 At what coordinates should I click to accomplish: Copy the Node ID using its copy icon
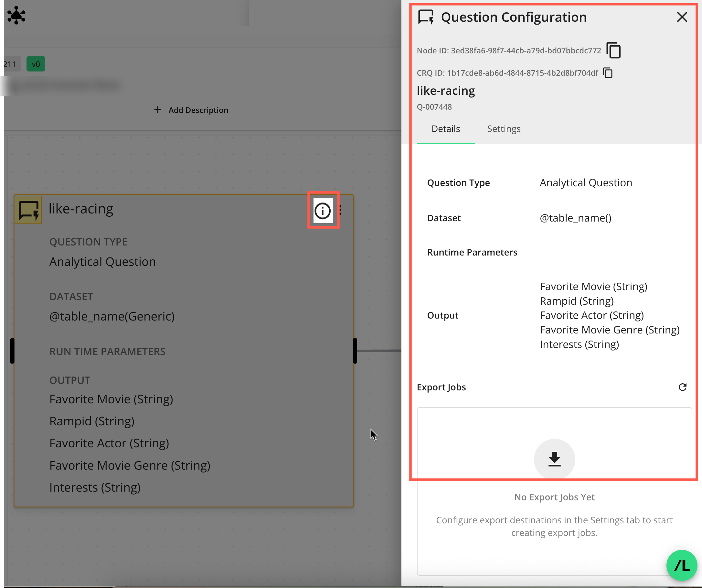coord(613,50)
